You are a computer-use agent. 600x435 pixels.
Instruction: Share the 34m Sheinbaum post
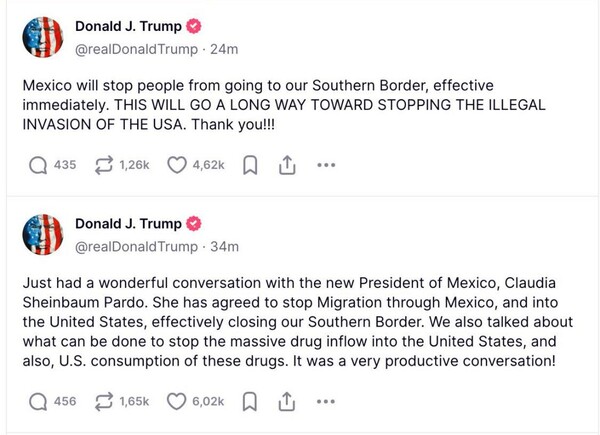(x=287, y=401)
